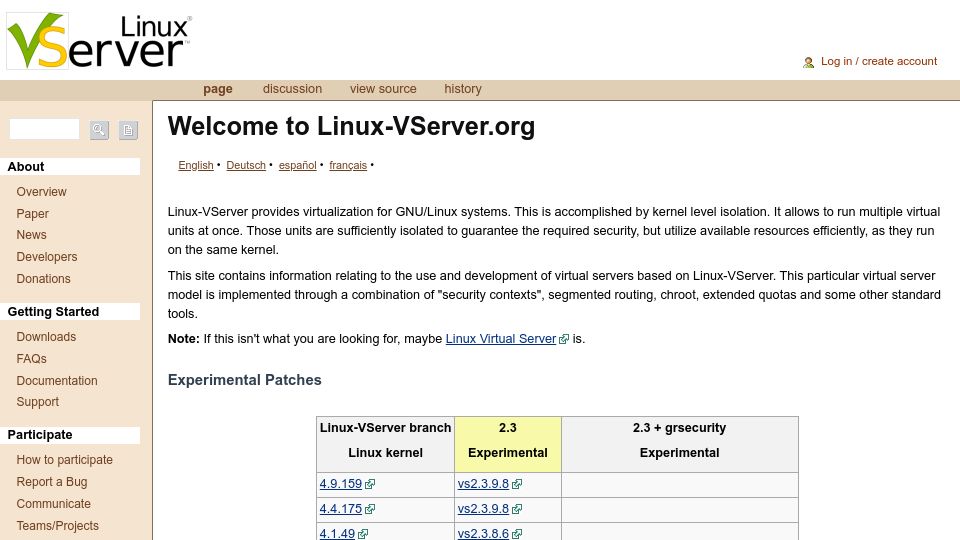Click external link icon next to 4.1.49
This screenshot has height=540, width=960.
tap(362, 534)
